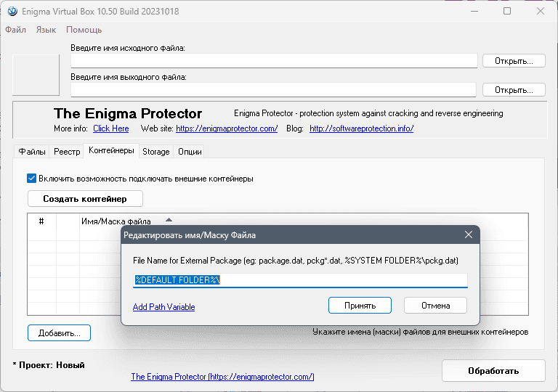Click Открыть button for source file
The height and width of the screenshot is (392, 558).
(x=514, y=61)
